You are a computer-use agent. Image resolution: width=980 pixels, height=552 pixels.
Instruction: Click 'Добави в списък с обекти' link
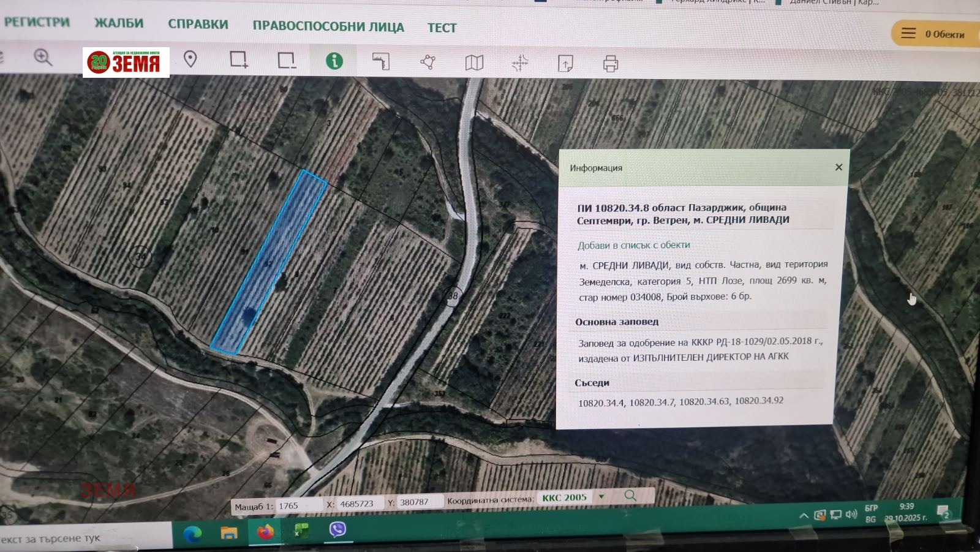633,245
